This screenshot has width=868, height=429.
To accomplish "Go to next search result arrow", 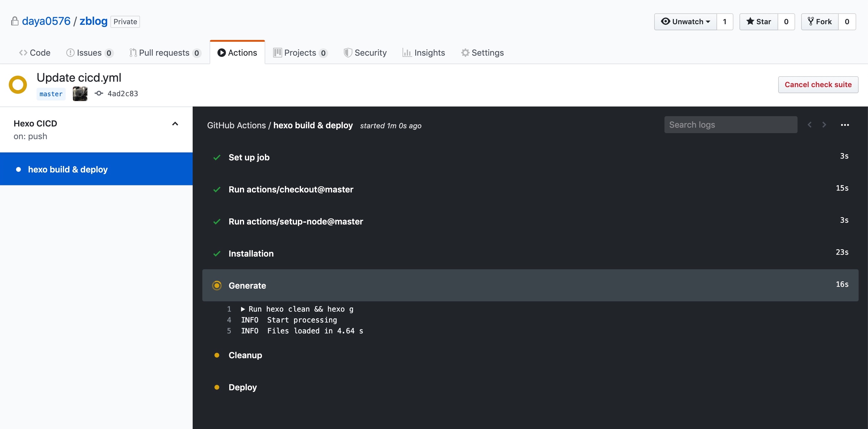I will click(x=824, y=125).
